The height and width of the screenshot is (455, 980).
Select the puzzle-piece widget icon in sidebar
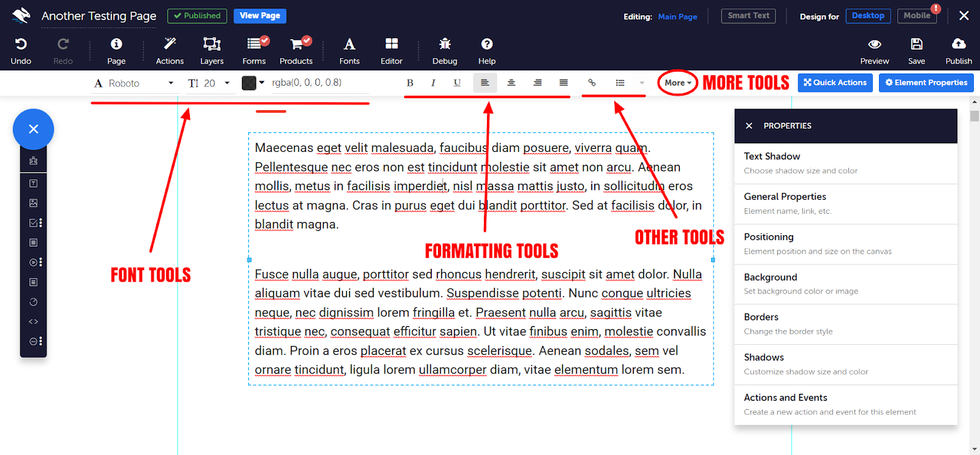pos(34,161)
